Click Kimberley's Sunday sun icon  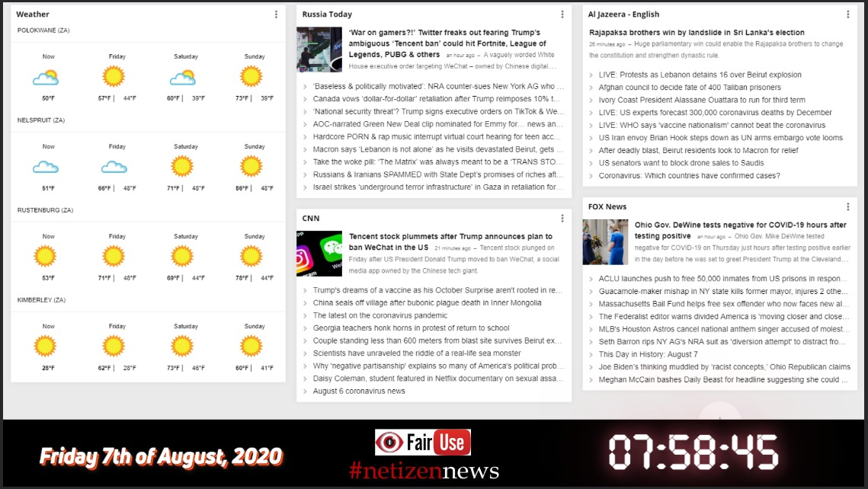point(251,347)
